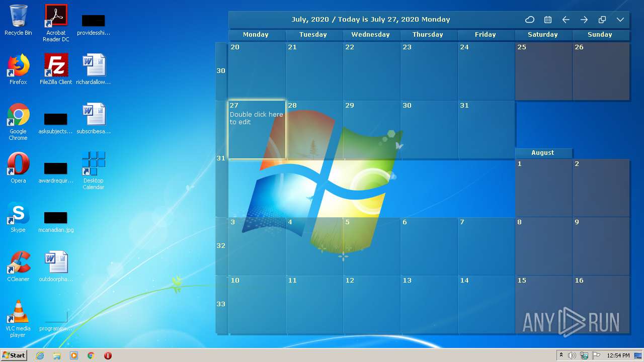Select the July 27 calendar cell

coord(257,130)
